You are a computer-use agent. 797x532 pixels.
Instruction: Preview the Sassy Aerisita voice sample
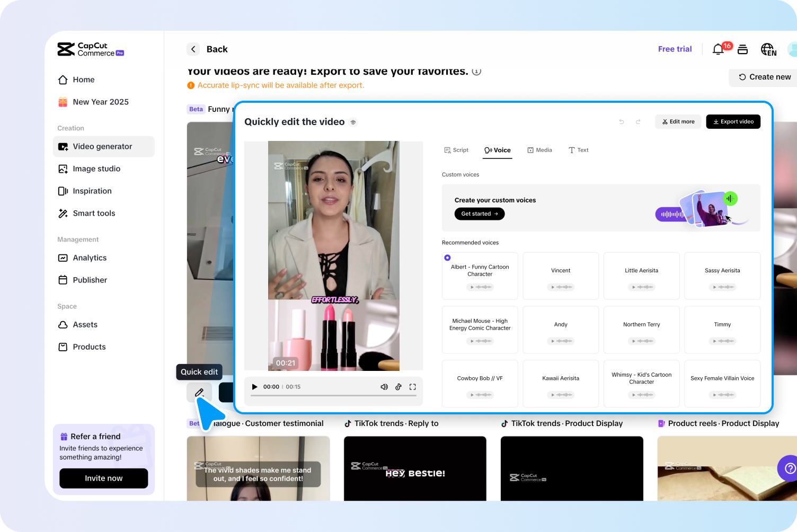[722, 287]
